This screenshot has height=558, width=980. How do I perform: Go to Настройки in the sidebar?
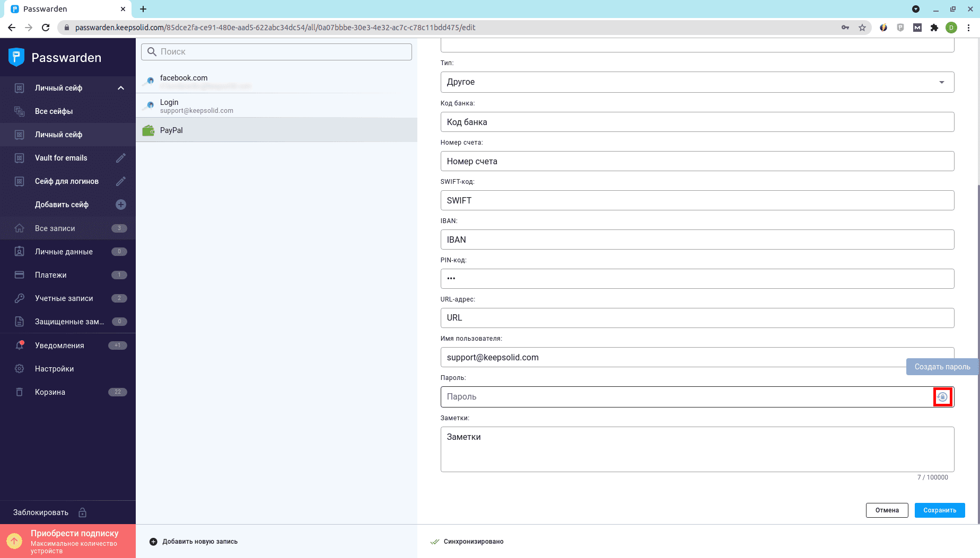pyautogui.click(x=54, y=369)
